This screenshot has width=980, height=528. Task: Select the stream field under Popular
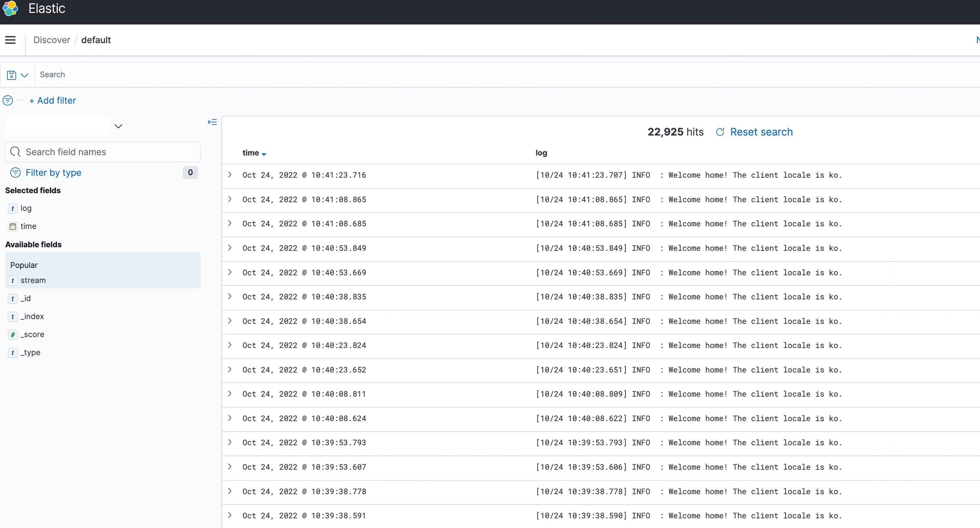(x=33, y=281)
